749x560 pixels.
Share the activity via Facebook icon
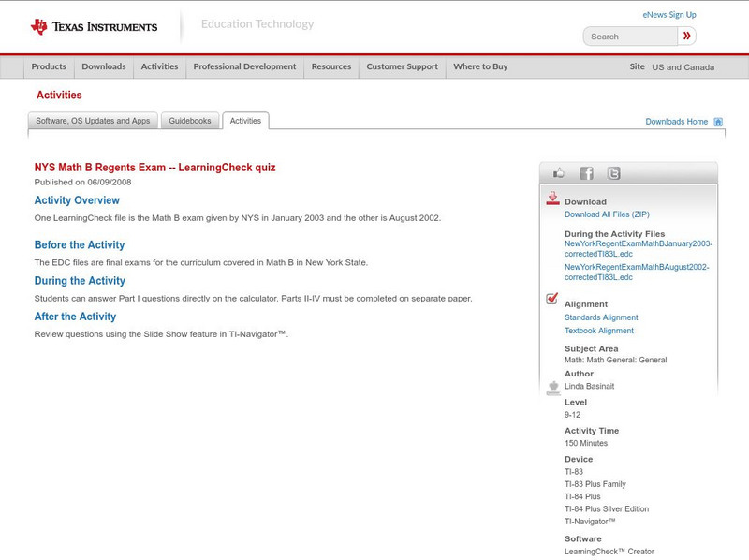[x=586, y=173]
